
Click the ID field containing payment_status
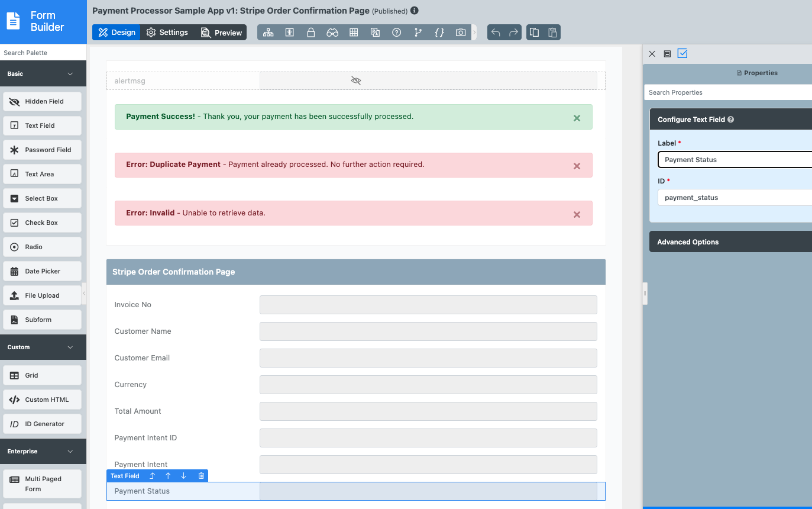[735, 198]
